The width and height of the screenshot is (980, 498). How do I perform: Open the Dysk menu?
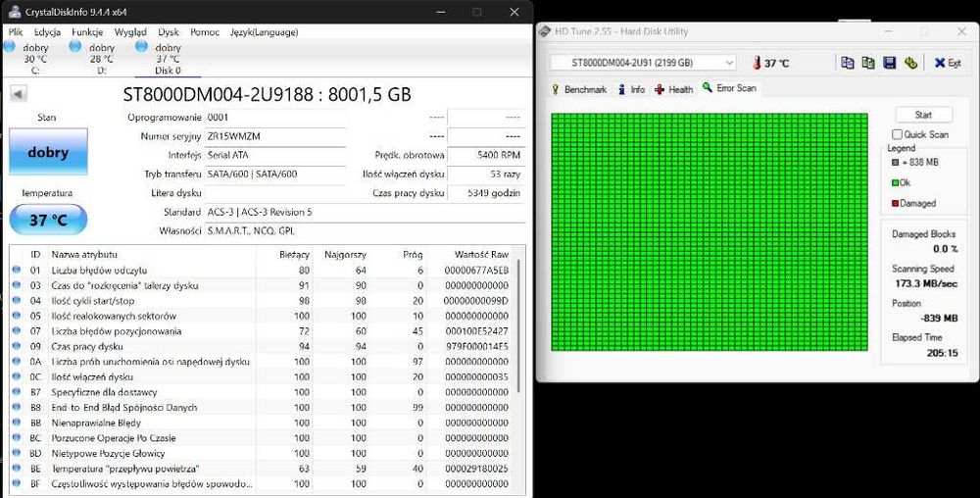coord(169,32)
